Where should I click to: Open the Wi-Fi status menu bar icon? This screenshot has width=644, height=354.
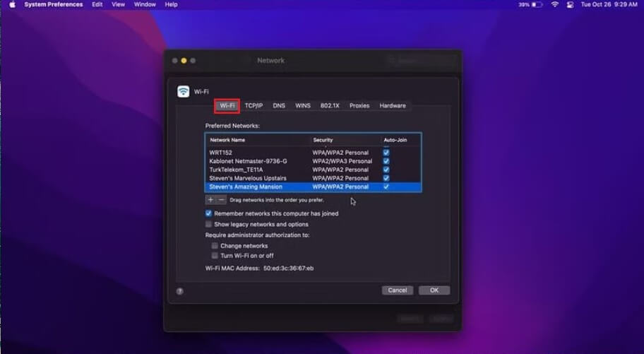[555, 4]
